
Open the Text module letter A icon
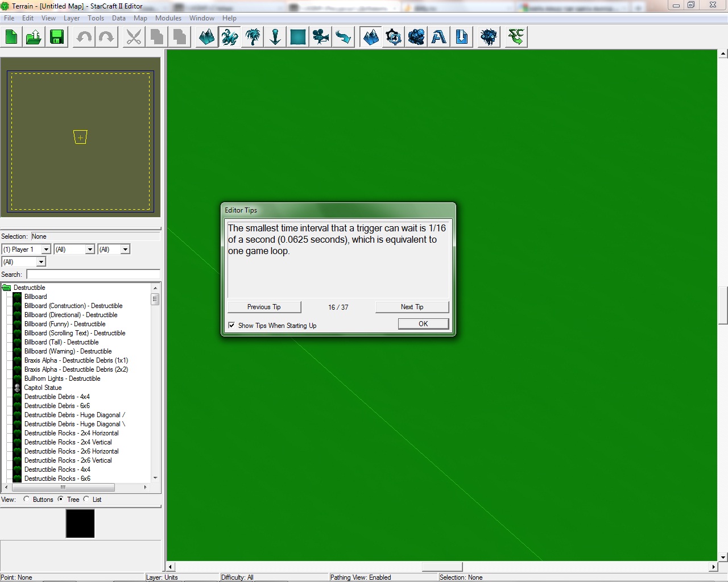tap(439, 38)
